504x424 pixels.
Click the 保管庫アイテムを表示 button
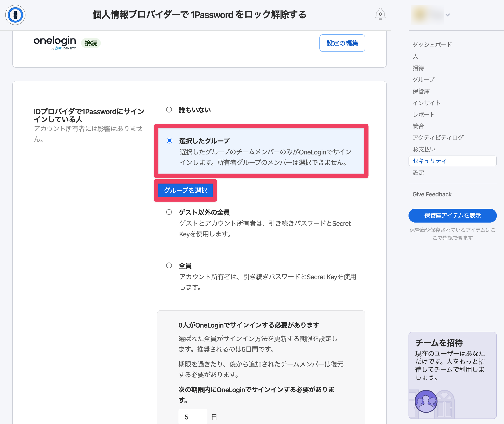tap(452, 216)
